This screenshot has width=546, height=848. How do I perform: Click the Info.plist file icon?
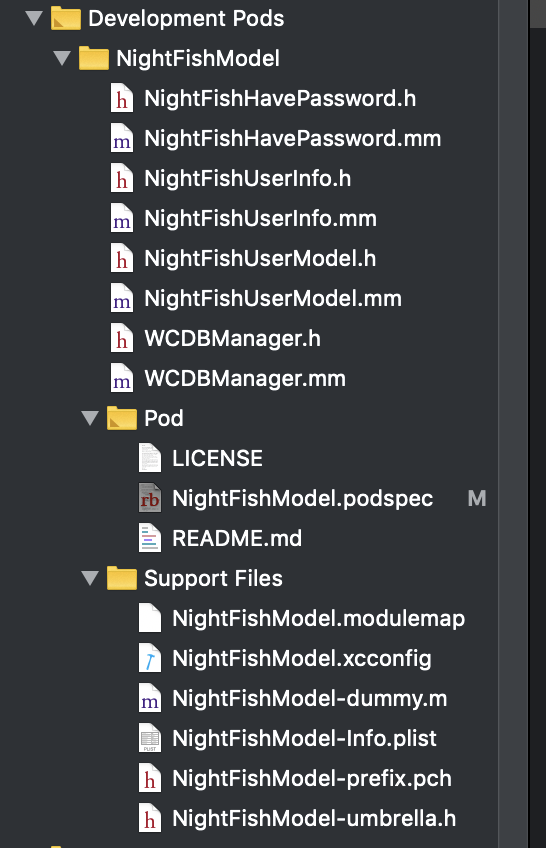click(150, 738)
